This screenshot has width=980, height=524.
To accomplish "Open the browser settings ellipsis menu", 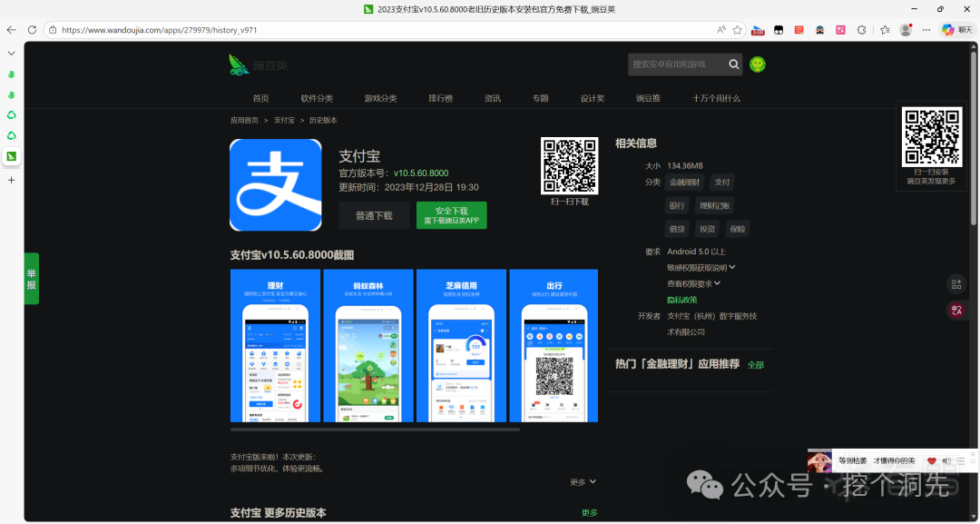I will point(926,29).
